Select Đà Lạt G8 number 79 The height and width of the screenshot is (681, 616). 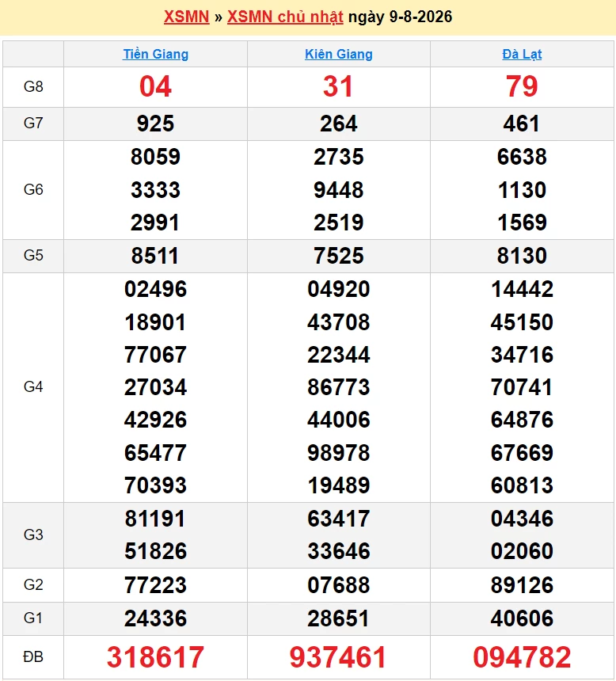click(x=522, y=86)
